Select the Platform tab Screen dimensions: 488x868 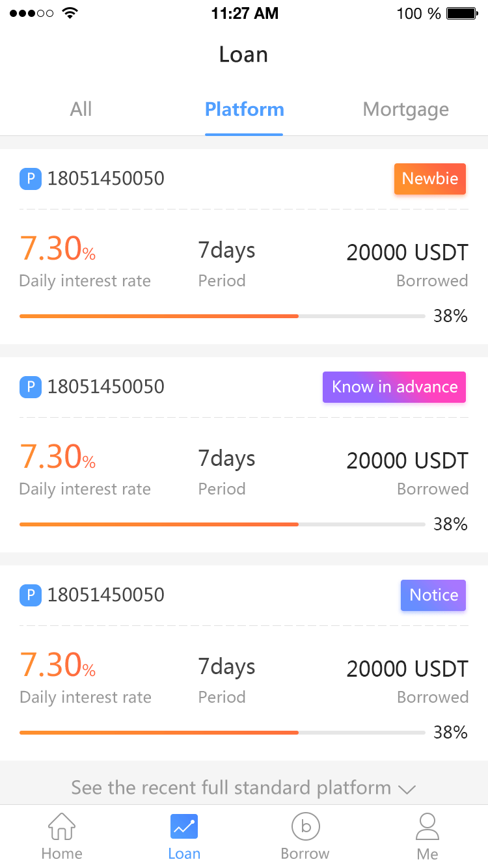click(x=244, y=109)
